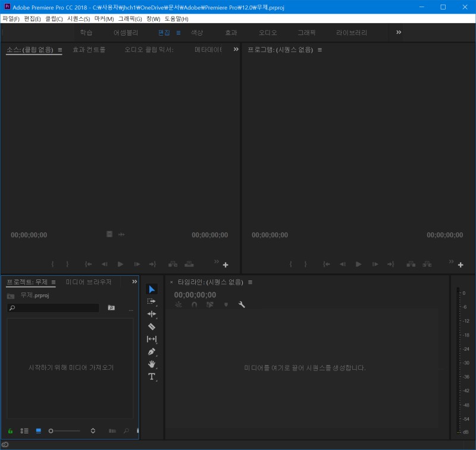
Task: Step back one frame in Source monitor
Action: coord(105,264)
